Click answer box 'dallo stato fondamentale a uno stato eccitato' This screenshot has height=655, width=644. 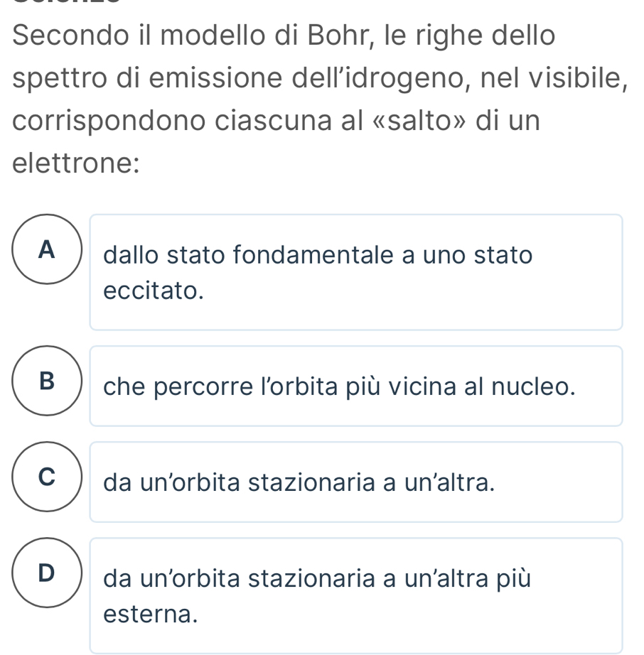coord(355,272)
